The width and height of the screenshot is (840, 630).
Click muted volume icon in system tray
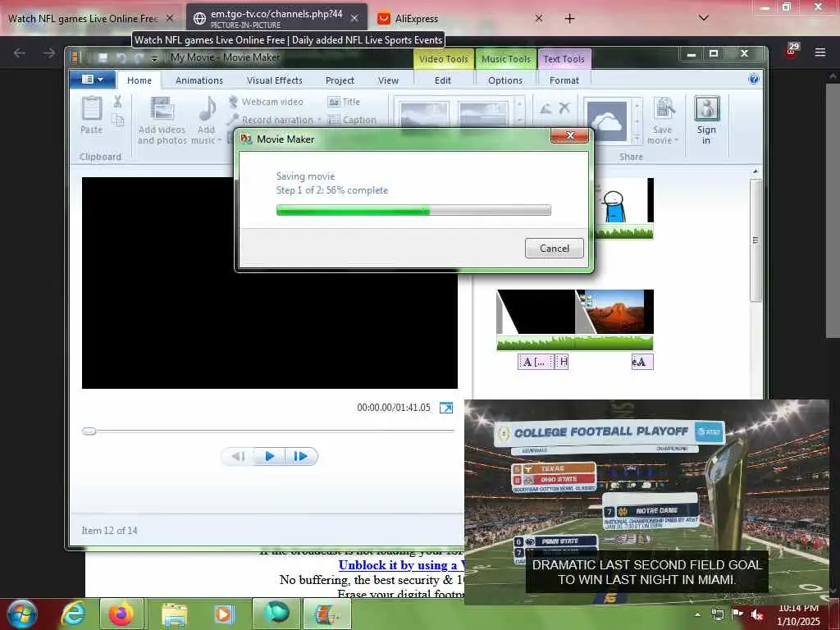pyautogui.click(x=756, y=614)
